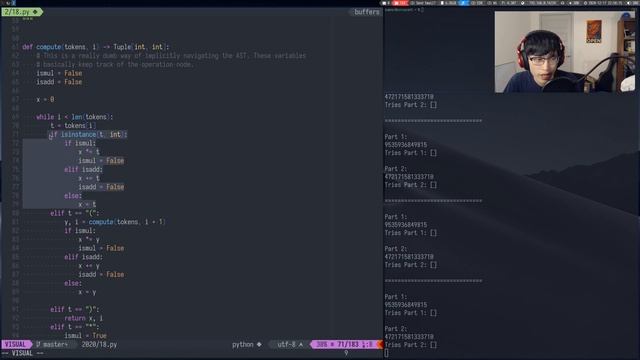Click the python filetype indicator
This screenshot has height=360, width=640.
click(247, 344)
